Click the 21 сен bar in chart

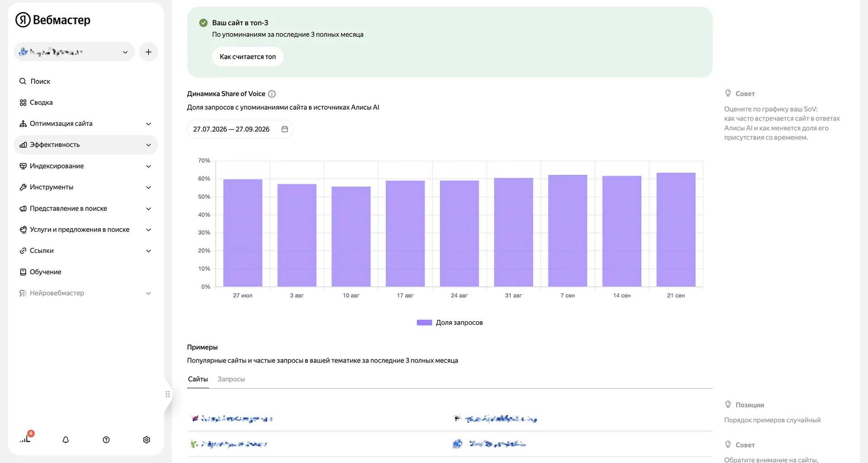tap(676, 229)
